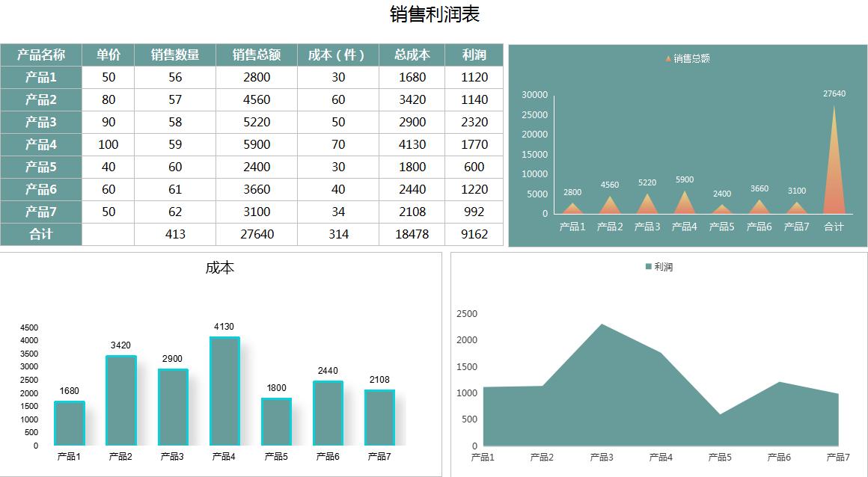
Task: Select the total sales cell showing 27640
Action: [x=256, y=234]
